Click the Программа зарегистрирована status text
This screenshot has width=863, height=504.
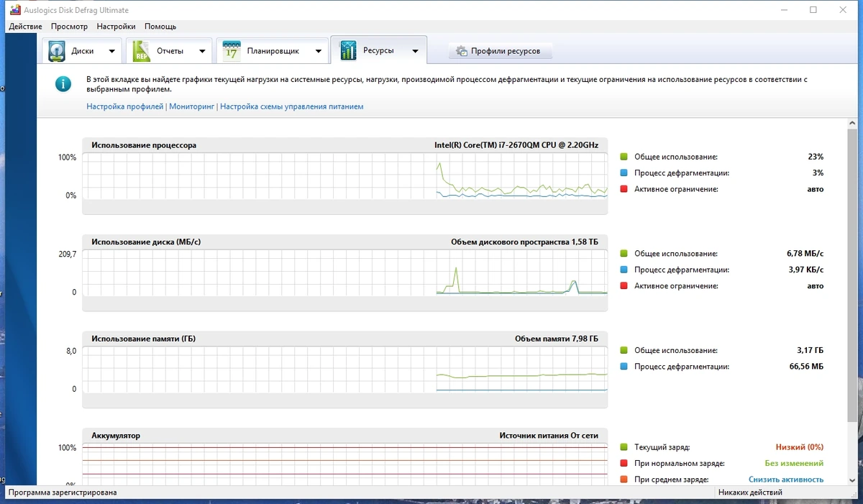coord(63,492)
